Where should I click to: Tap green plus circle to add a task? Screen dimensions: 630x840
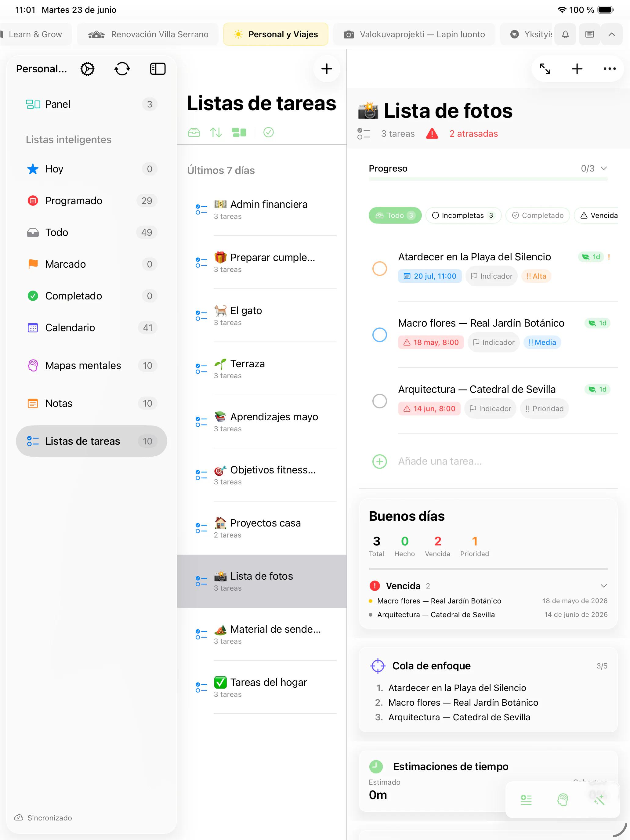(x=380, y=462)
